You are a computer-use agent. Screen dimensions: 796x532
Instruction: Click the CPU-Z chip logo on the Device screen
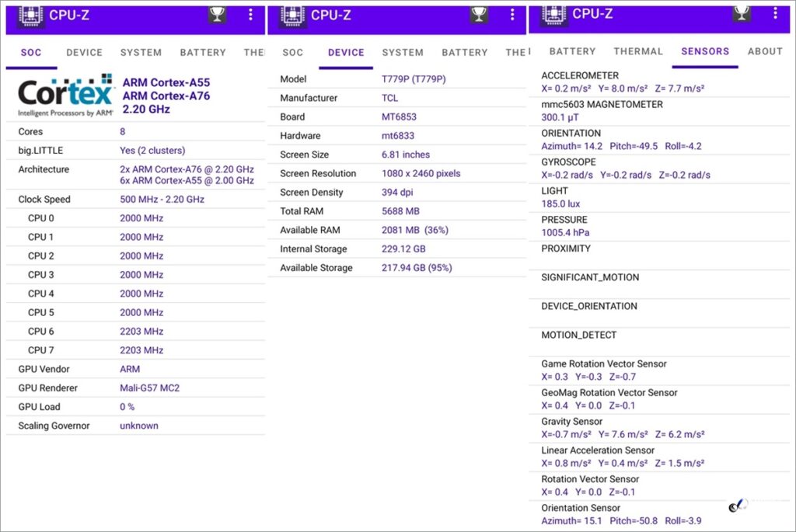coord(292,16)
